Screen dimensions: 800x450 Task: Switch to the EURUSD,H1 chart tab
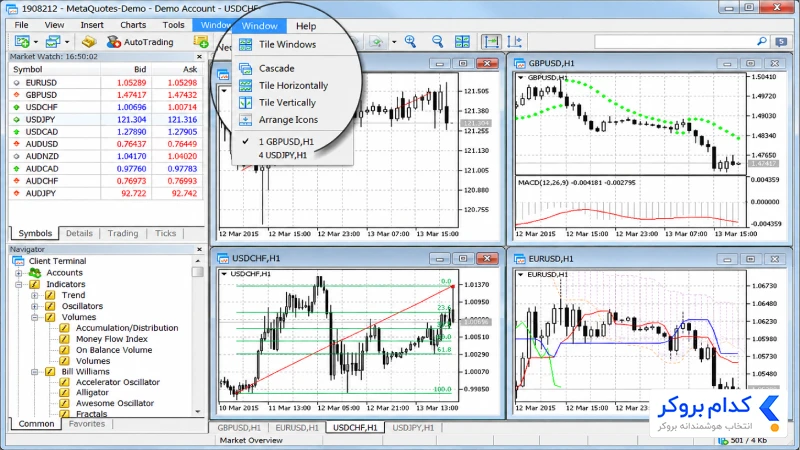tap(297, 428)
